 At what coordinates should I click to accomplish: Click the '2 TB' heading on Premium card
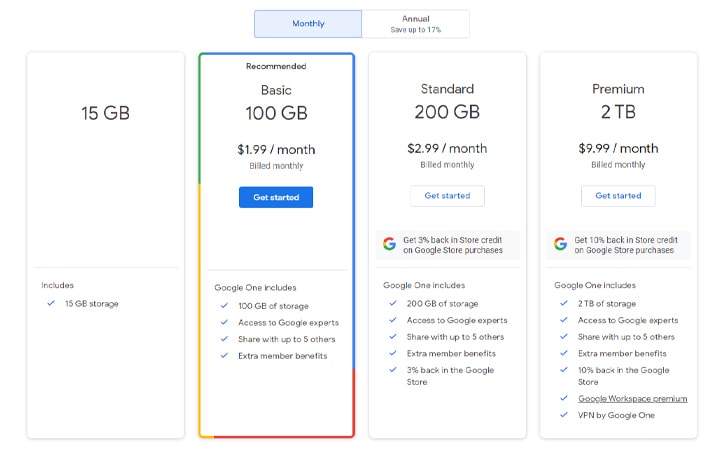(x=618, y=112)
